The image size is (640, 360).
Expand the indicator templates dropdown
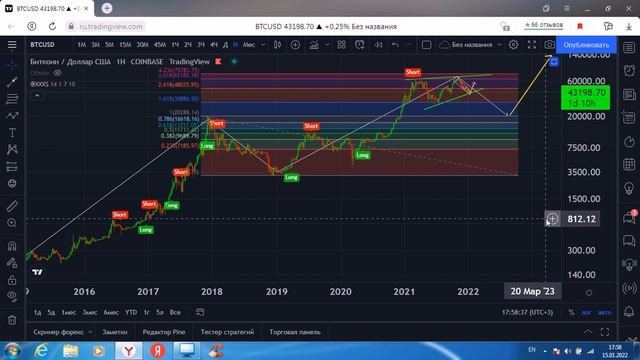tap(327, 45)
